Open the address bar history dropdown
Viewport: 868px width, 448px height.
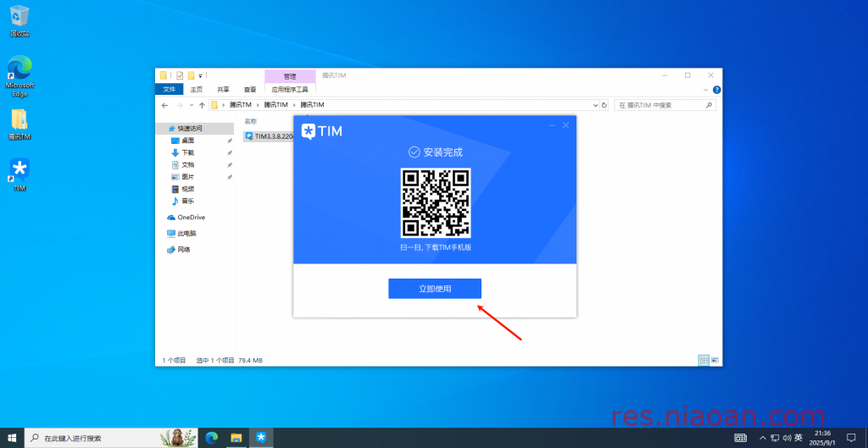[x=596, y=105]
